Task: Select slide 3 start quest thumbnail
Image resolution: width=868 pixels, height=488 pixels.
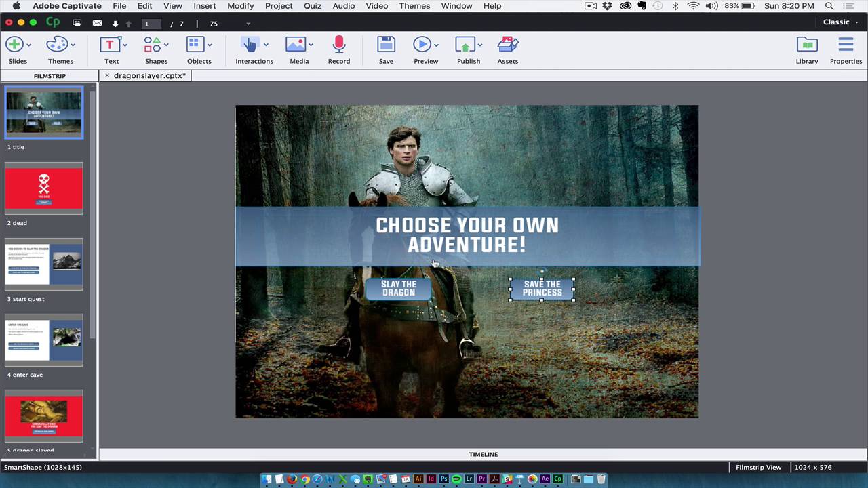Action: coord(44,264)
